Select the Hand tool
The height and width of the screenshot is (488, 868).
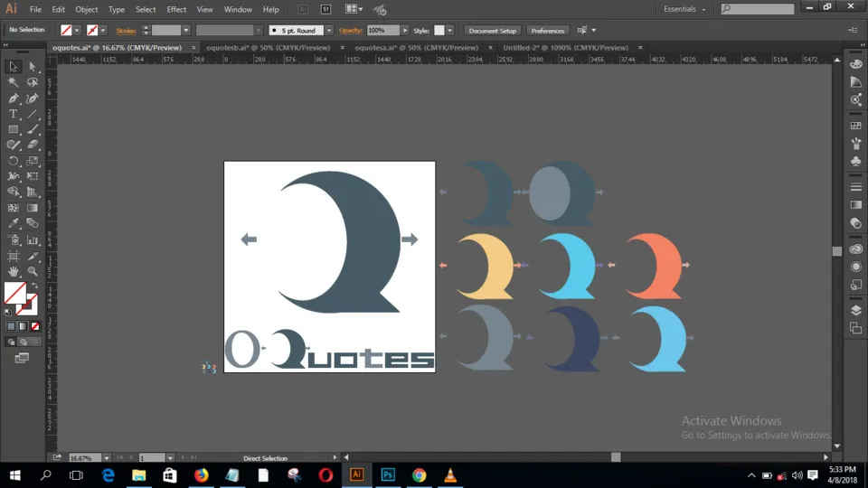coord(14,272)
